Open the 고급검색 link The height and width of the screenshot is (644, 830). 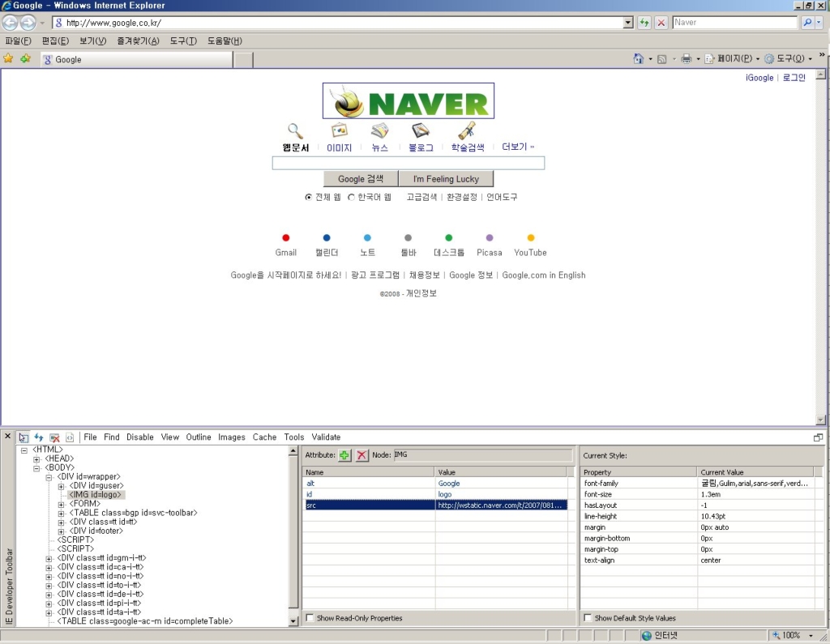click(421, 197)
